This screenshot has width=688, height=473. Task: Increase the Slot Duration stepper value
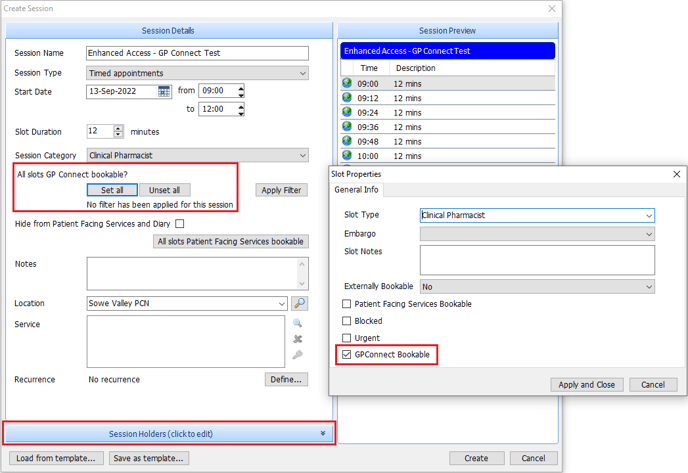[119, 128]
